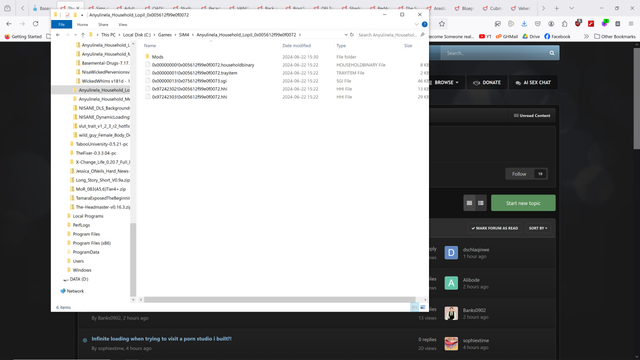The image size is (640, 360).
Task: Open the SORT BY dropdown
Action: [538, 228]
